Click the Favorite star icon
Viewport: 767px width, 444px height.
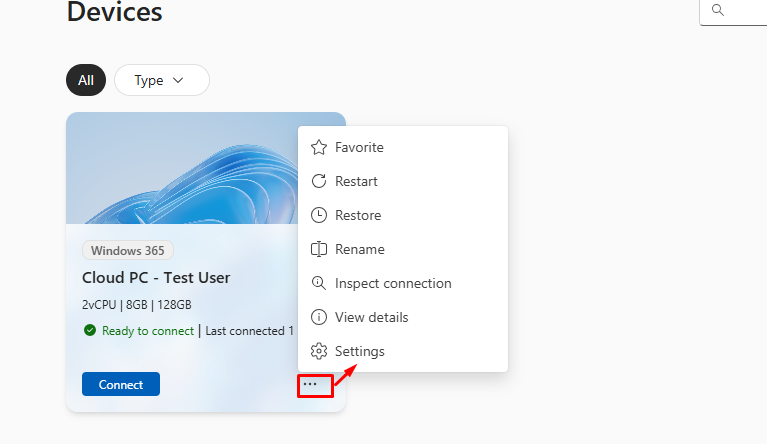[x=319, y=148]
